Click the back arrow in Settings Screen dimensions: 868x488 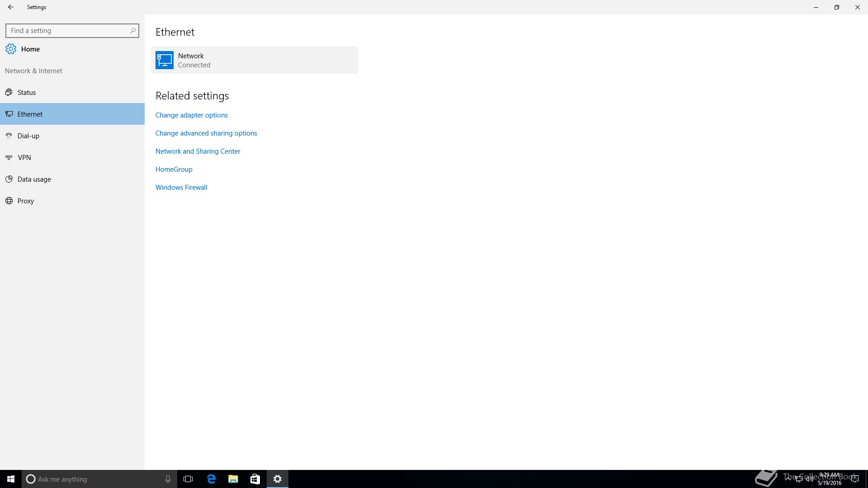tap(11, 7)
